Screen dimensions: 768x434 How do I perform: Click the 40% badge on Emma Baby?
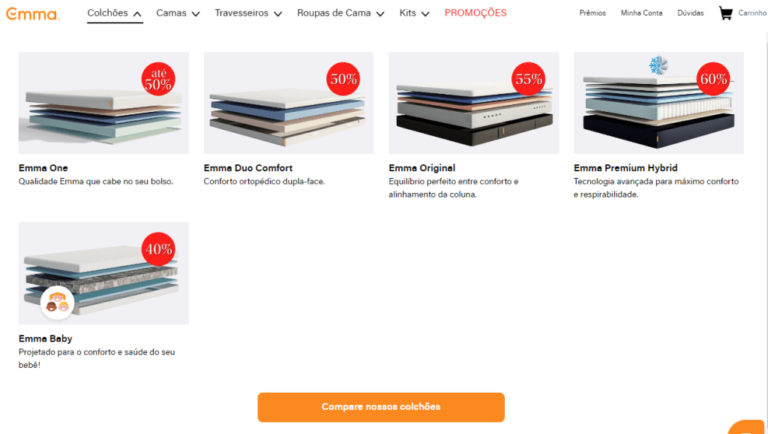pyautogui.click(x=158, y=249)
